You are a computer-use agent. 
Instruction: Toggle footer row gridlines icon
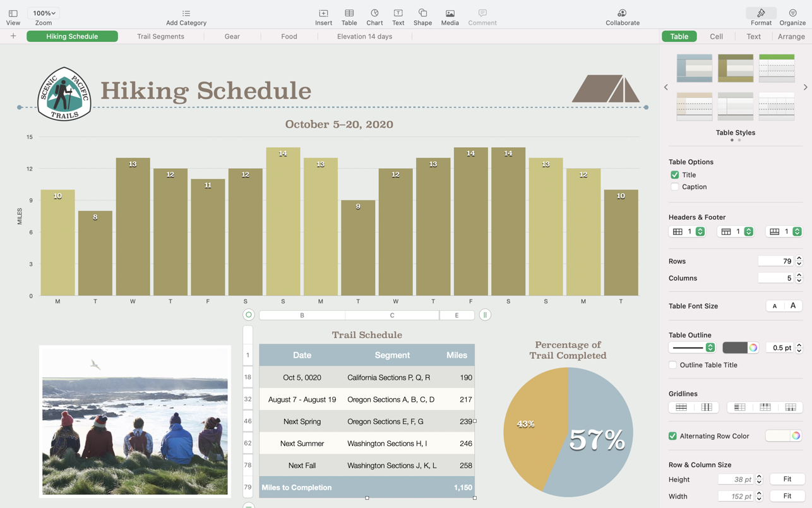(x=790, y=408)
